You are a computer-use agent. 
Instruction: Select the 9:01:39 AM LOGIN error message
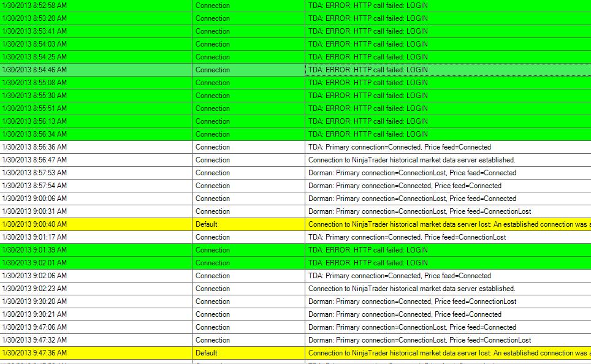(448, 250)
